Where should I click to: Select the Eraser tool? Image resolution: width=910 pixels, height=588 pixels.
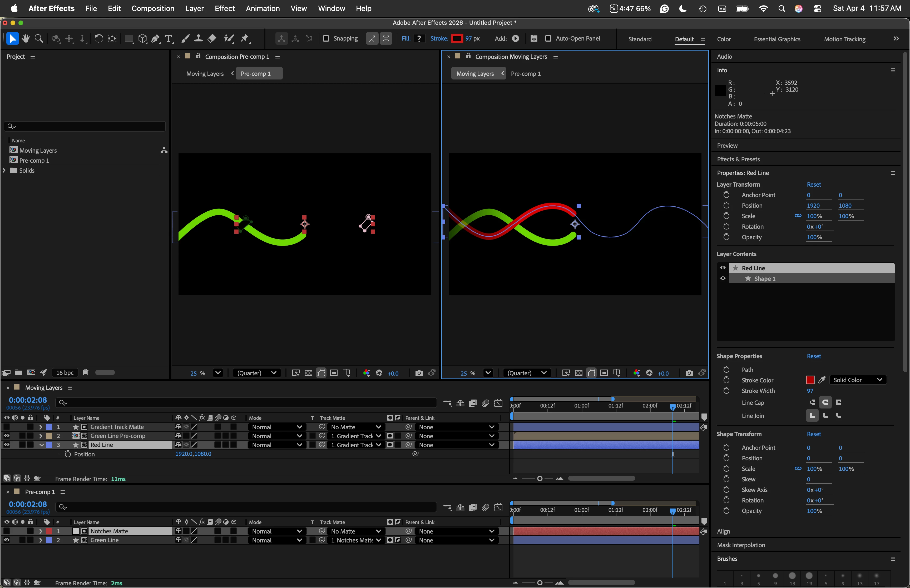click(211, 39)
